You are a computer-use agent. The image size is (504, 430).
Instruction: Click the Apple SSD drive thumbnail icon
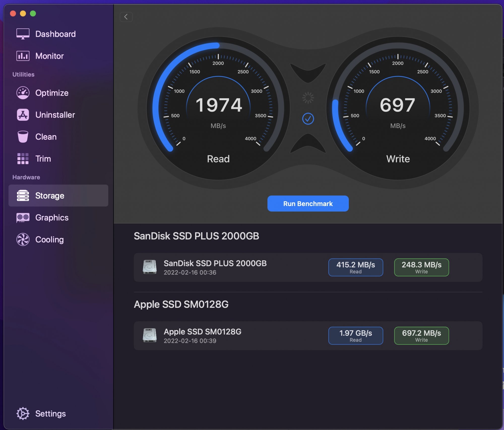point(150,336)
